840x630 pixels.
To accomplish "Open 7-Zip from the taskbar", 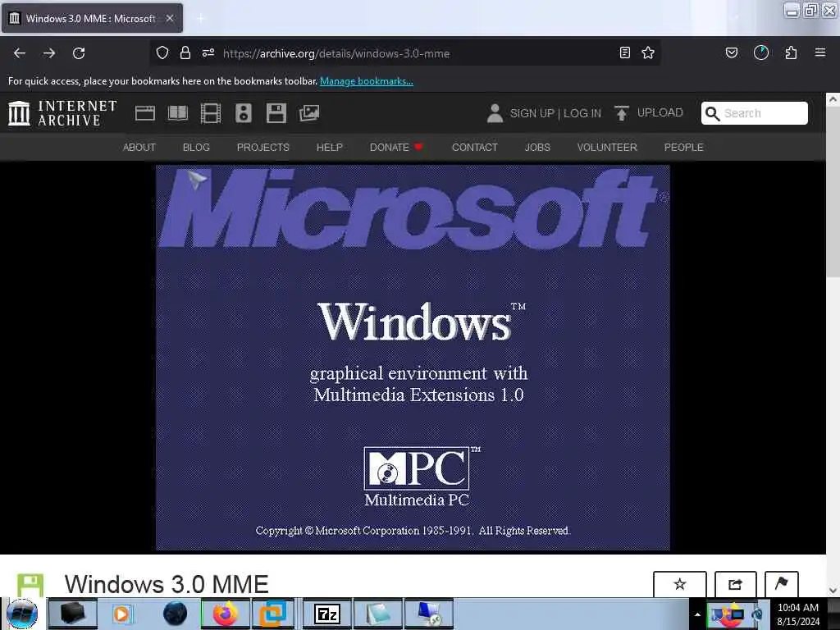I will coord(327,614).
